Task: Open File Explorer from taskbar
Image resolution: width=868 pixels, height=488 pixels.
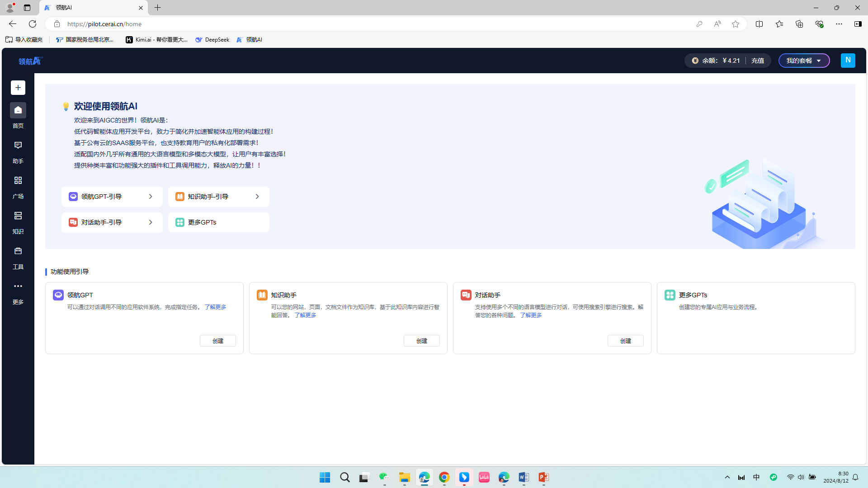Action: pyautogui.click(x=405, y=478)
